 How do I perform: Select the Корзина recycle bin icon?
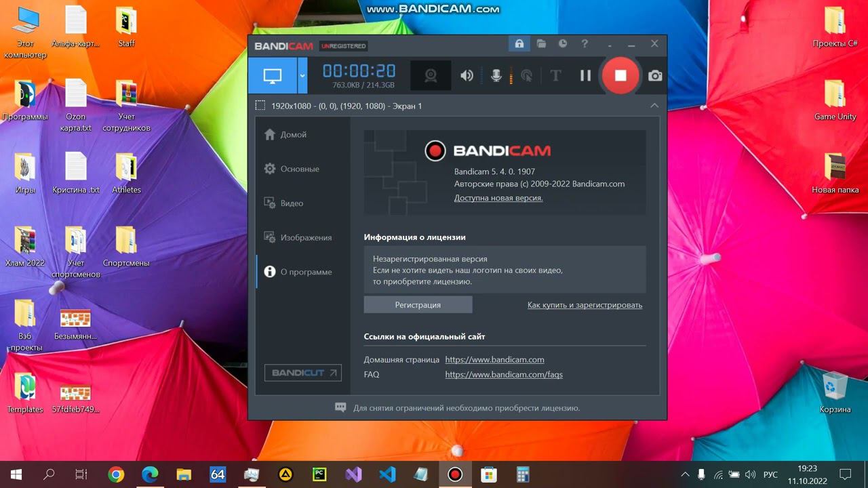tap(835, 393)
